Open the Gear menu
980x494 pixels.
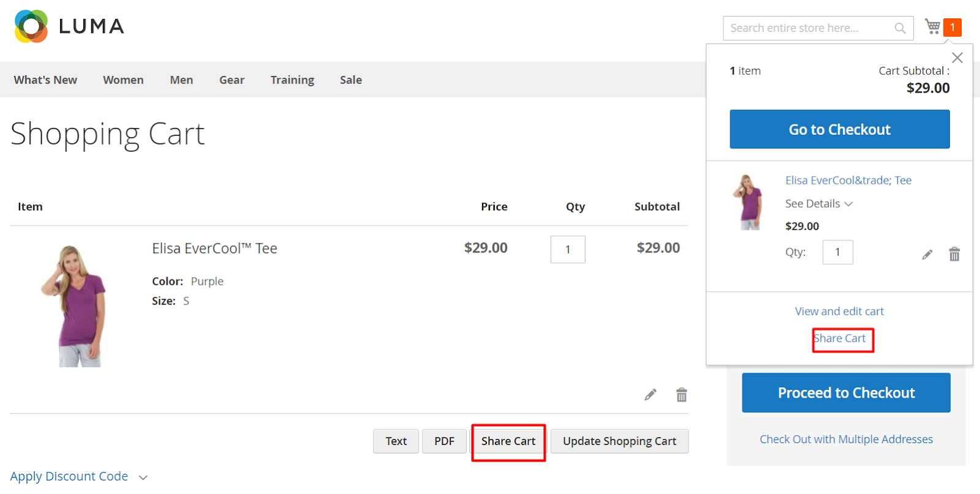(x=232, y=80)
